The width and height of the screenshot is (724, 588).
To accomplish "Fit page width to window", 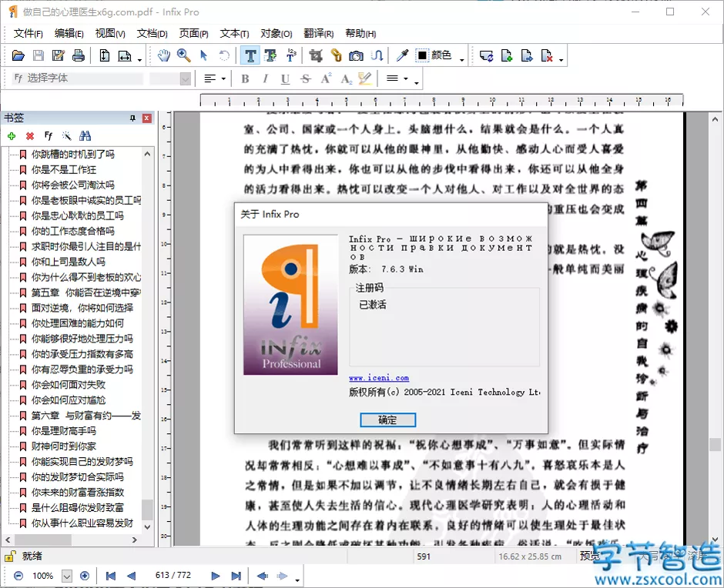I will pyautogui.click(x=125, y=56).
